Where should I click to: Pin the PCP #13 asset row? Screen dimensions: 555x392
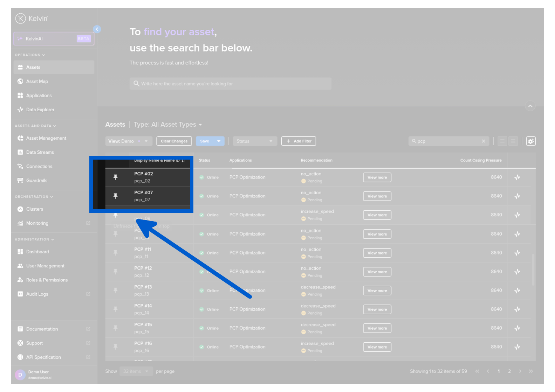(x=115, y=290)
